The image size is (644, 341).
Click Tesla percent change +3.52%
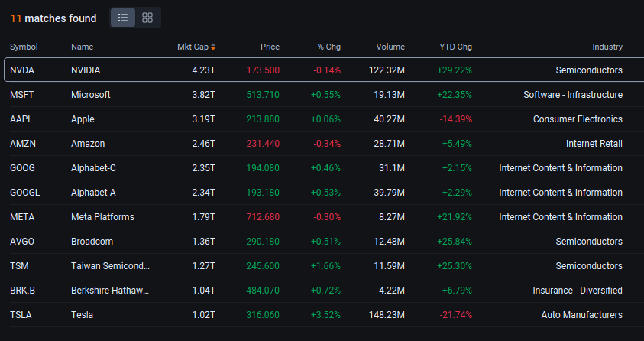(325, 315)
